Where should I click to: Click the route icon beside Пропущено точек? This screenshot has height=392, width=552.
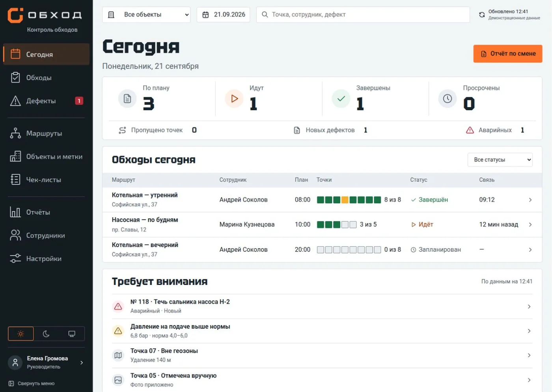tap(122, 130)
